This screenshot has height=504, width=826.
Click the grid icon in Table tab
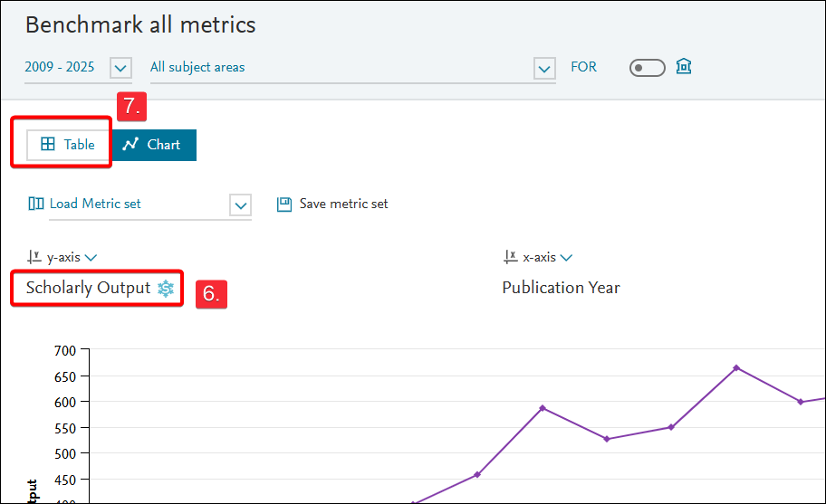pos(48,145)
